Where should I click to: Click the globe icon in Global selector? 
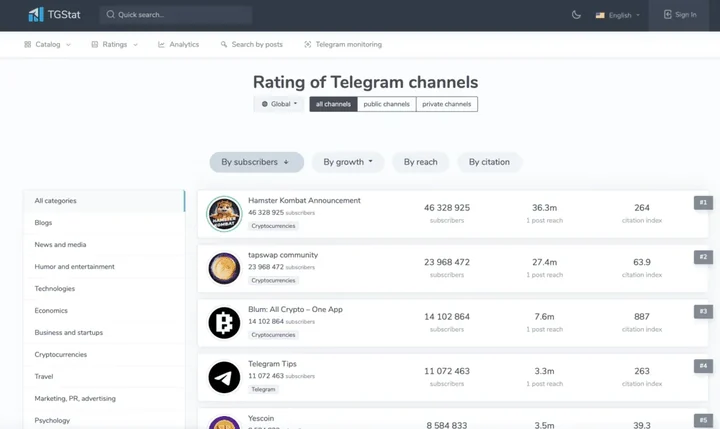pyautogui.click(x=264, y=104)
